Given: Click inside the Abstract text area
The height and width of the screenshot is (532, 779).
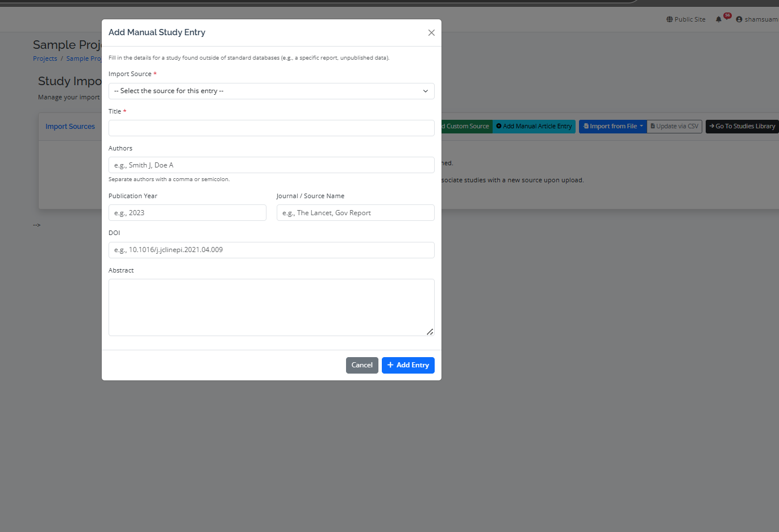Looking at the screenshot, I should coord(271,307).
